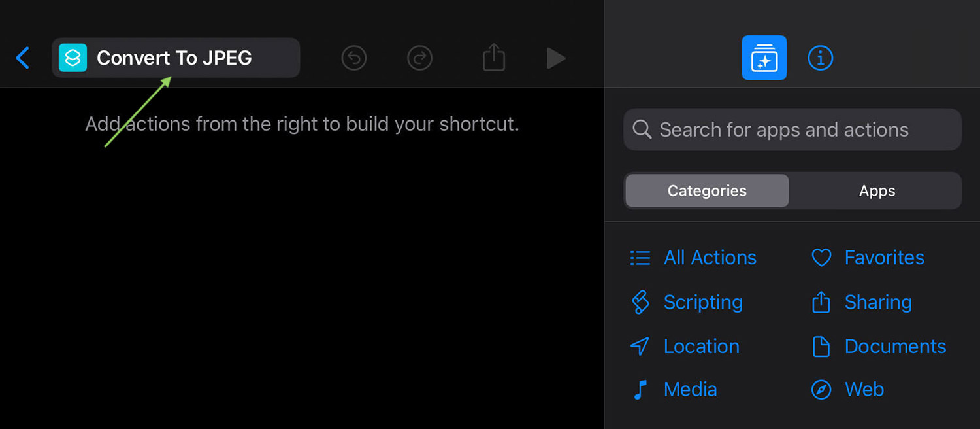Go back using the blue chevron

(x=23, y=58)
